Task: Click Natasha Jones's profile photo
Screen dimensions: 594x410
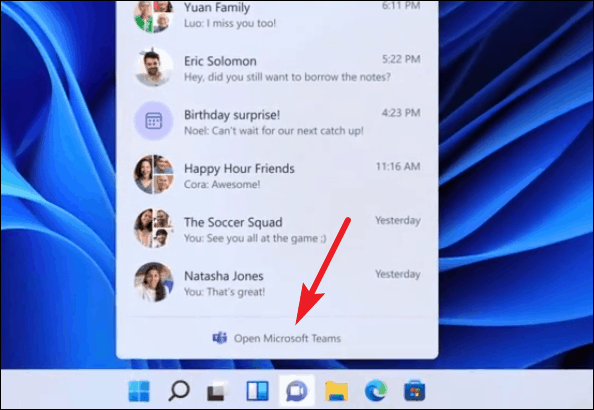Action: pyautogui.click(x=154, y=282)
